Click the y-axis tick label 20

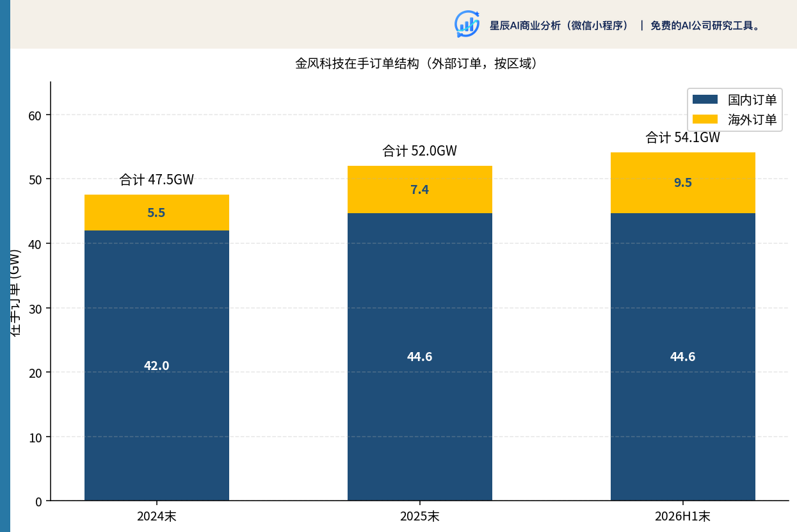(35, 373)
